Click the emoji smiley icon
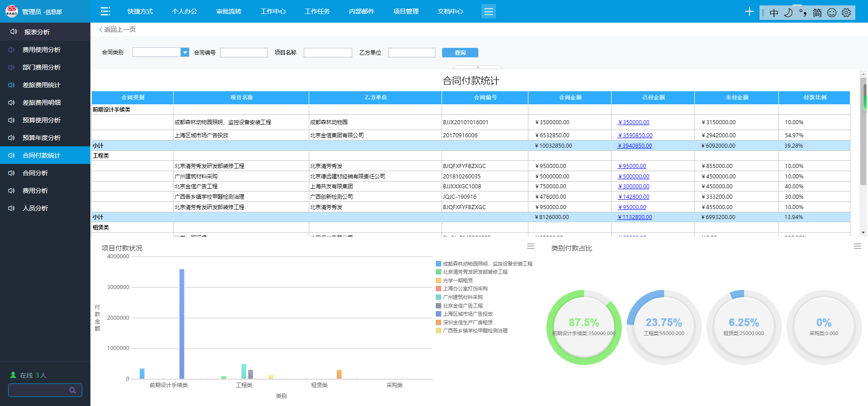The image size is (868, 406). [x=832, y=13]
